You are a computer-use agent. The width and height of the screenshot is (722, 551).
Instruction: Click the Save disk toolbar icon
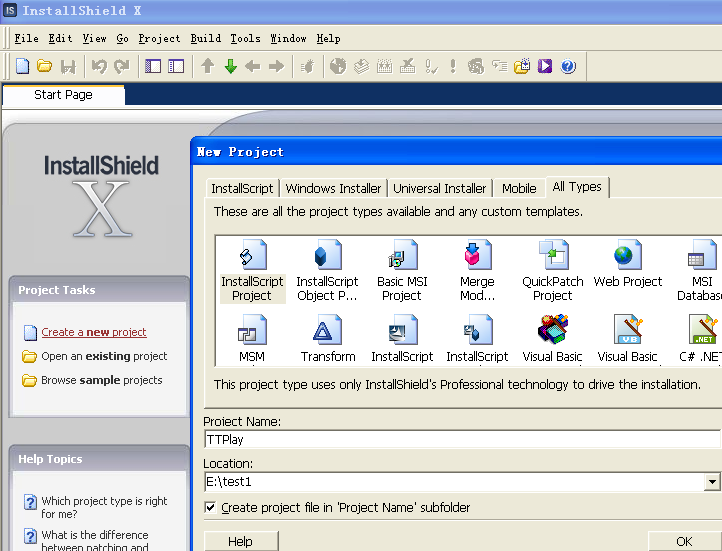click(x=68, y=67)
